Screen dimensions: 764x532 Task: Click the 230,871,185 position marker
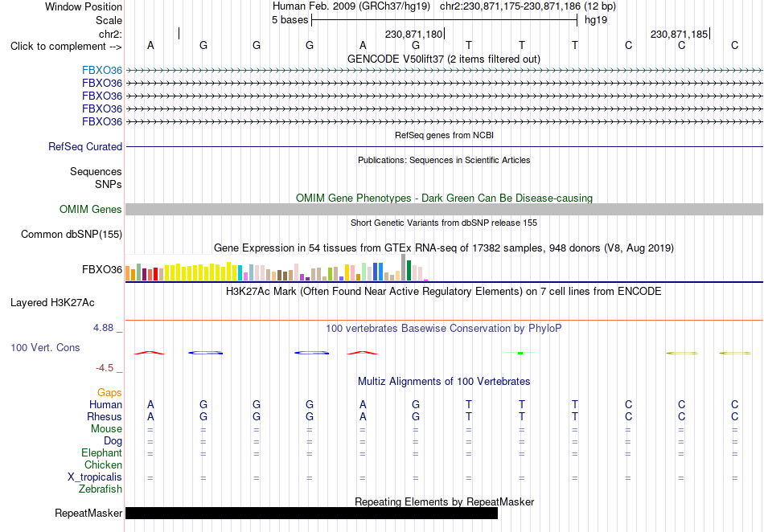[x=680, y=34]
